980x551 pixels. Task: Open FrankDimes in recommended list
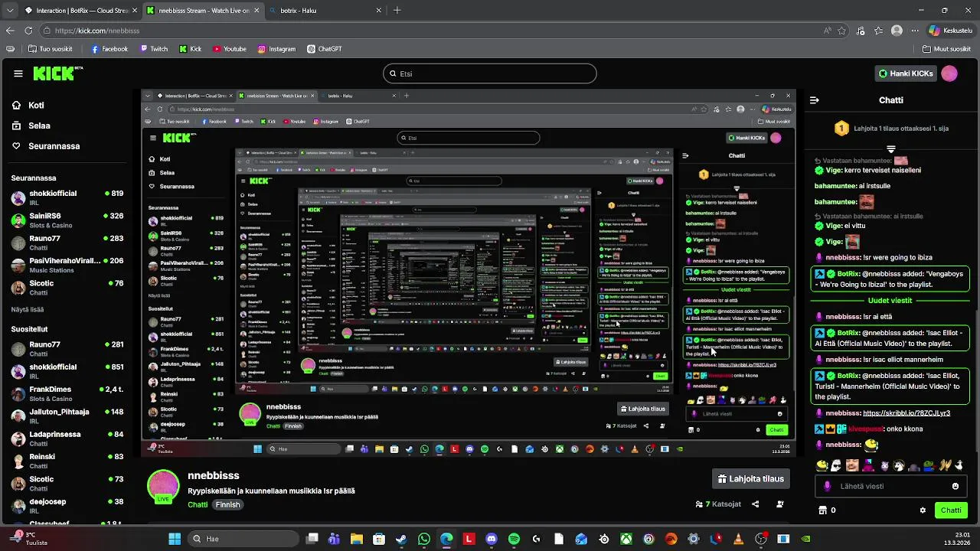[x=67, y=394]
